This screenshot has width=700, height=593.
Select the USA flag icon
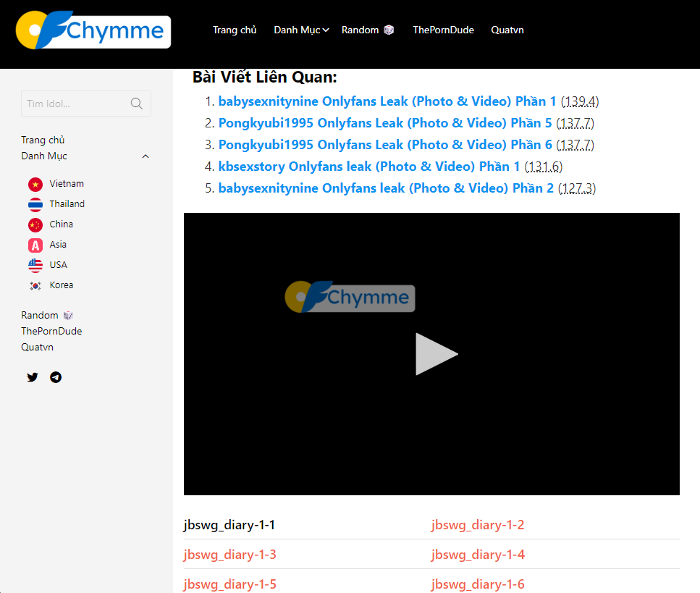click(35, 266)
